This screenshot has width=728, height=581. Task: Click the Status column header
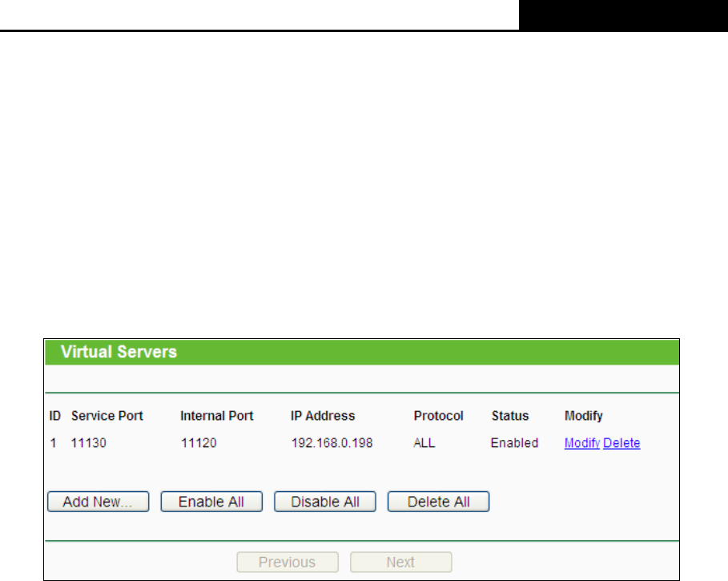point(510,416)
